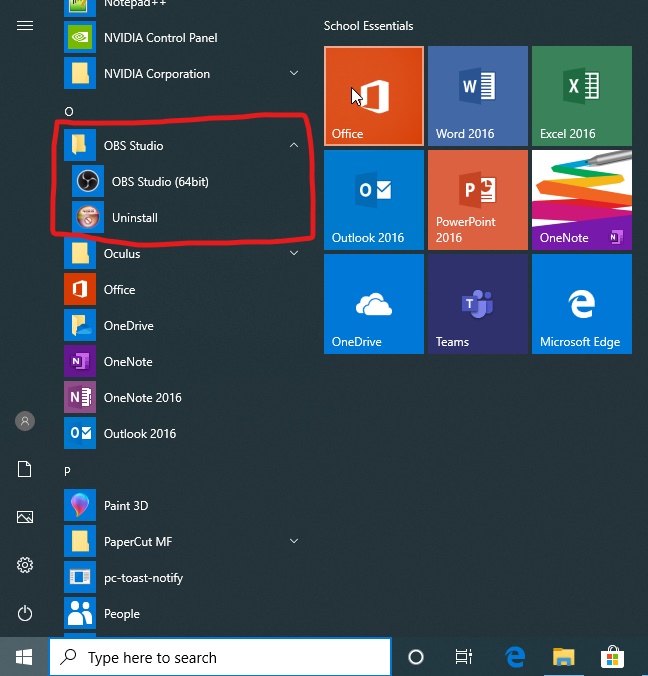Click the pc-toast-notify label
648x676 pixels.
click(143, 578)
